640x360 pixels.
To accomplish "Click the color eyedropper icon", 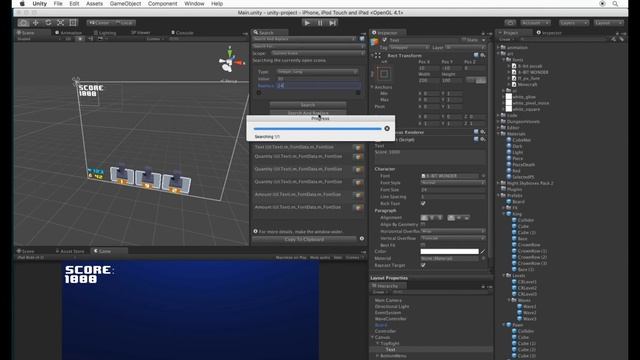I will (x=483, y=251).
